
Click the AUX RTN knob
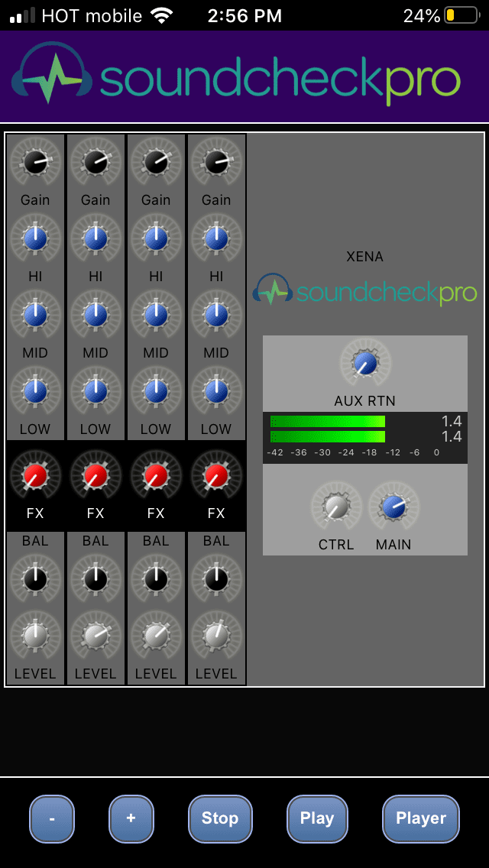click(365, 363)
